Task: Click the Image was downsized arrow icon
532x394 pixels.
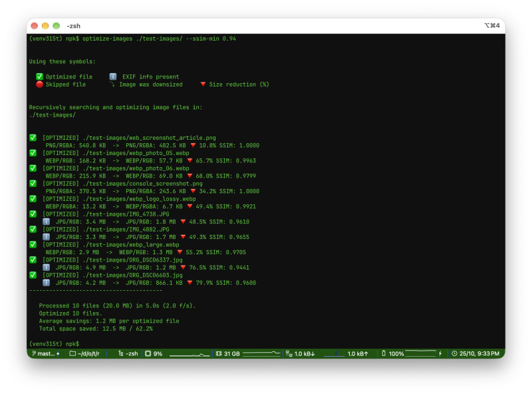Action: [112, 85]
